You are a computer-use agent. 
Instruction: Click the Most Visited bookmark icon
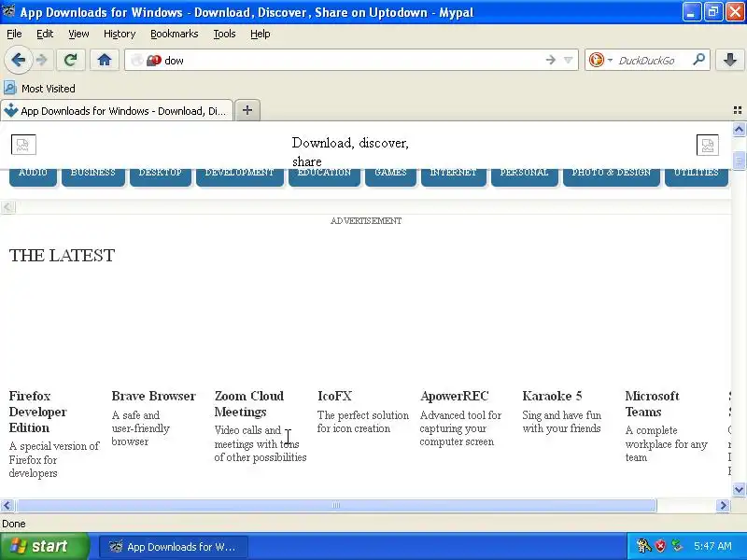pyautogui.click(x=10, y=88)
